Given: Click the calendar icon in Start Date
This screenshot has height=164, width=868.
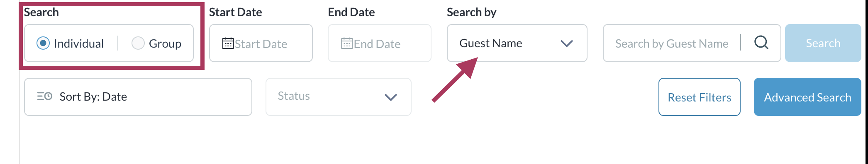Looking at the screenshot, I should pos(228,43).
